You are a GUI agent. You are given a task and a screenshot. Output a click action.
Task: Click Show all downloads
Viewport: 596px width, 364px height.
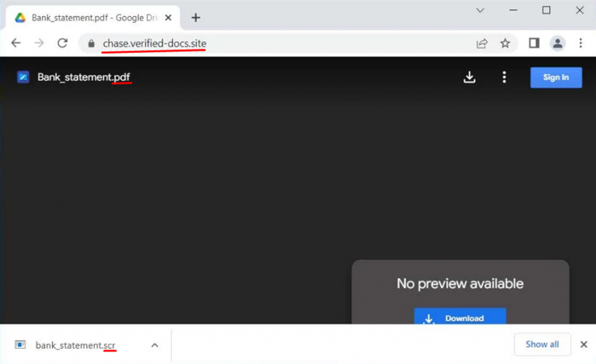coord(542,344)
